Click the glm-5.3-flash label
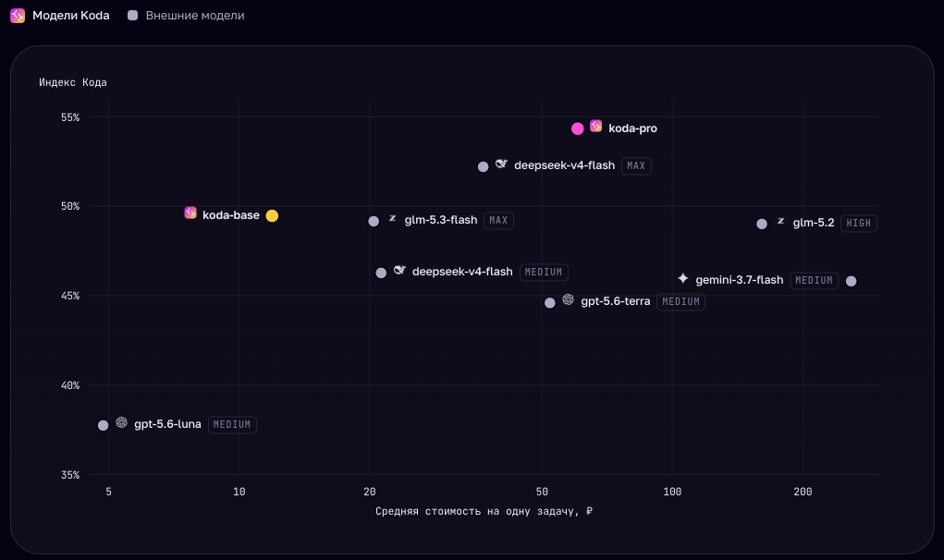The width and height of the screenshot is (944, 560). (x=441, y=220)
